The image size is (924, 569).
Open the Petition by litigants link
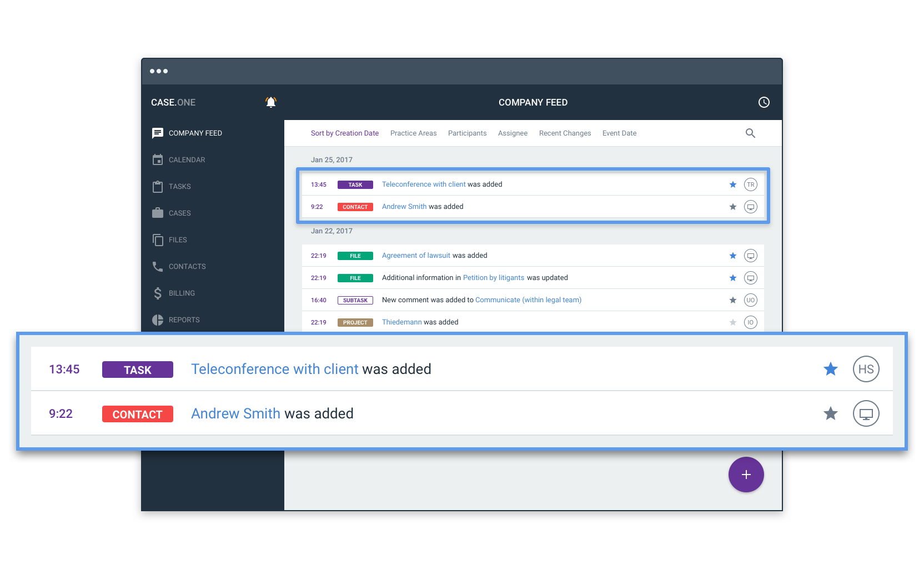[493, 278]
